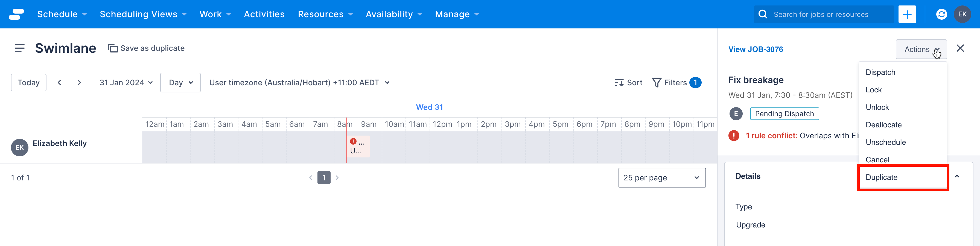
Task: Choose Unschedule from the Actions menu
Action: click(886, 142)
